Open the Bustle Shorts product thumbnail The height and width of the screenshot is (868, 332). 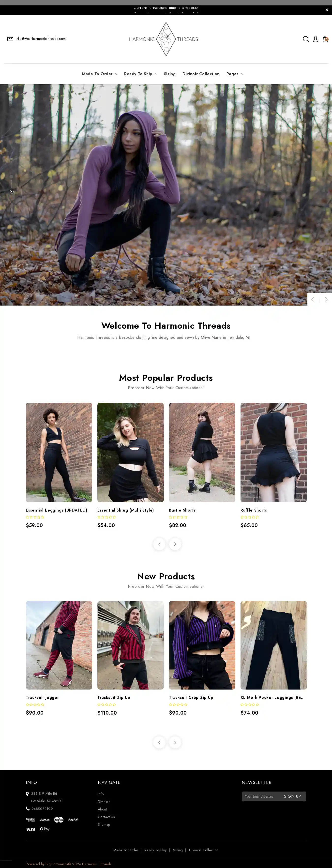[202, 452]
